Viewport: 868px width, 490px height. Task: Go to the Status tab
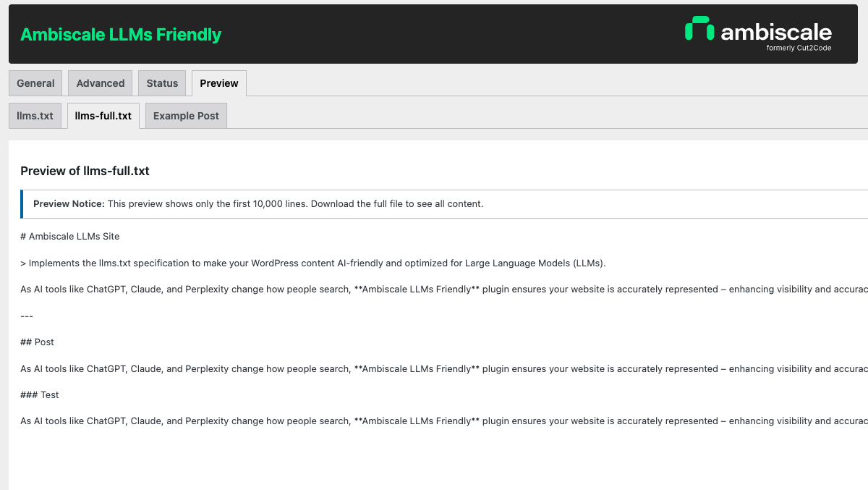pos(162,83)
